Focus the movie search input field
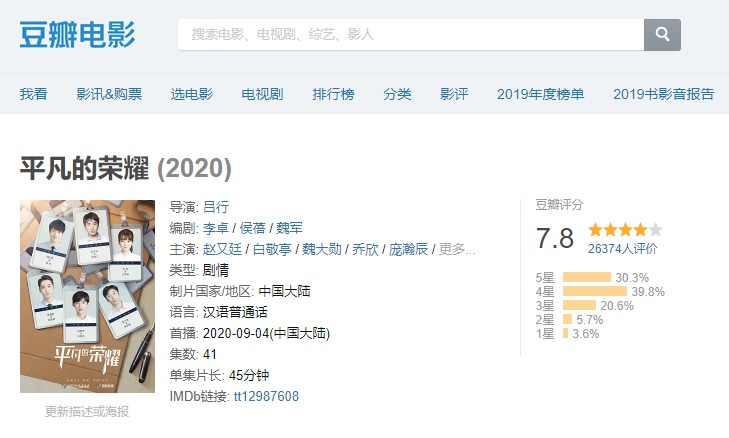 coord(411,35)
